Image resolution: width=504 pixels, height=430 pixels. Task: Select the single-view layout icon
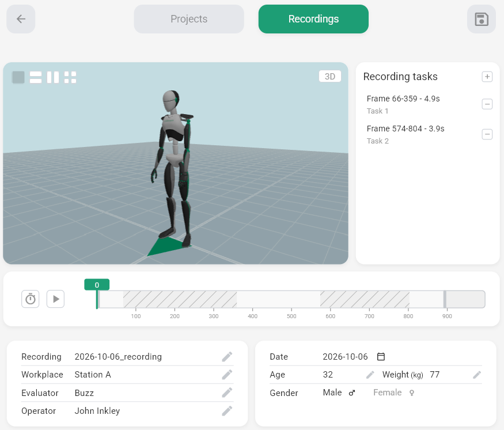[x=18, y=77]
